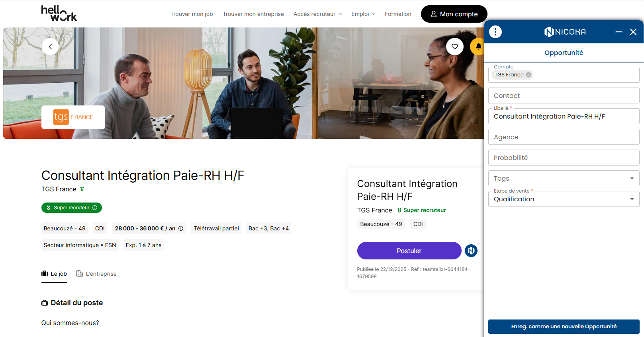Minimize the Nicoka panel
The height and width of the screenshot is (337, 644).
(619, 32)
